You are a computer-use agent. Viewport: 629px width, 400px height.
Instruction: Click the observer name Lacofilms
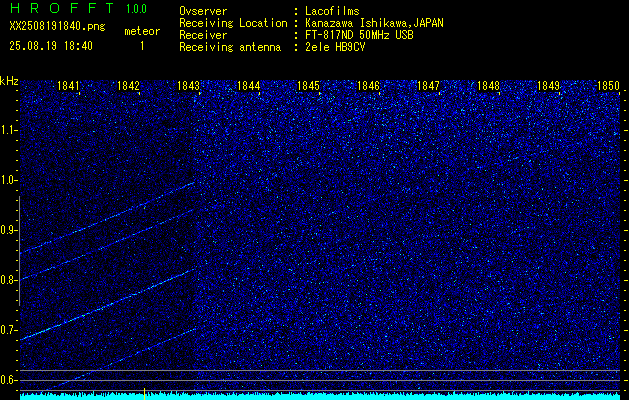[x=332, y=11]
